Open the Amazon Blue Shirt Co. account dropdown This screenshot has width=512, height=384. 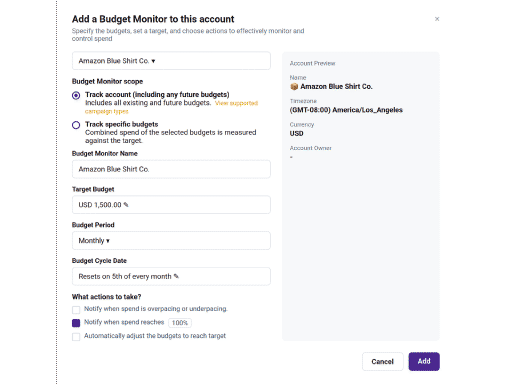point(171,61)
